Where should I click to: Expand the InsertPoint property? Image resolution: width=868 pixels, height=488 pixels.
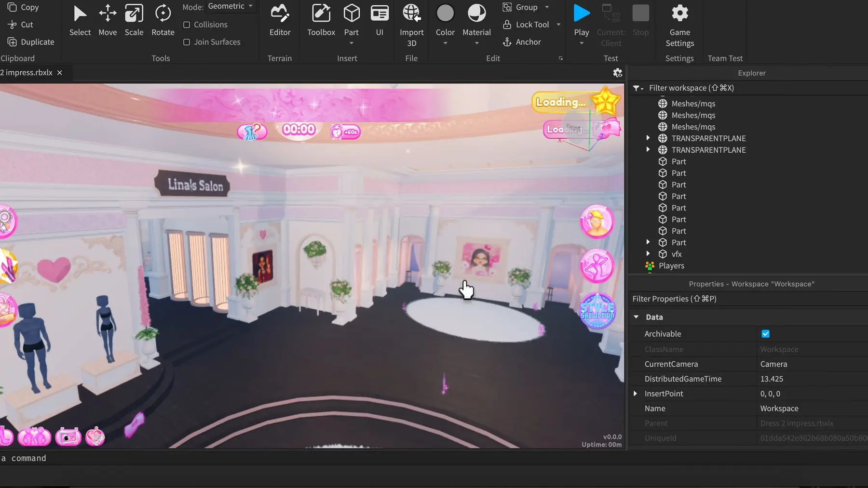[635, 394]
